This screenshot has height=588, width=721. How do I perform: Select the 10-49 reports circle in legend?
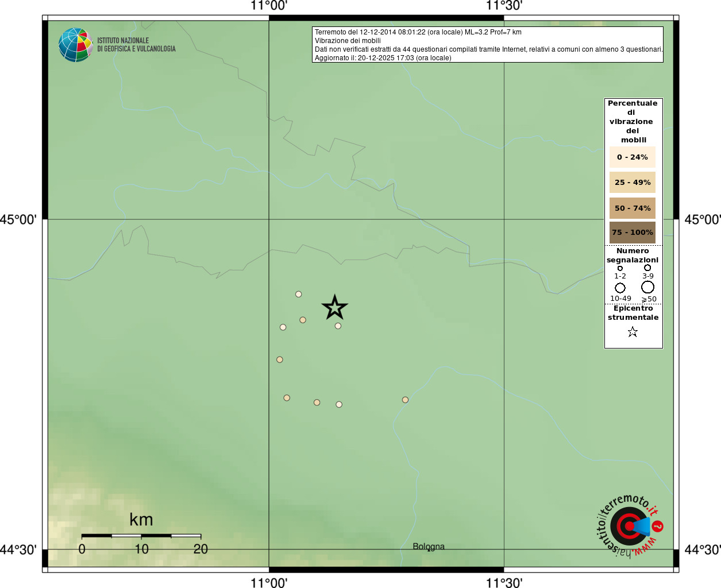click(620, 288)
